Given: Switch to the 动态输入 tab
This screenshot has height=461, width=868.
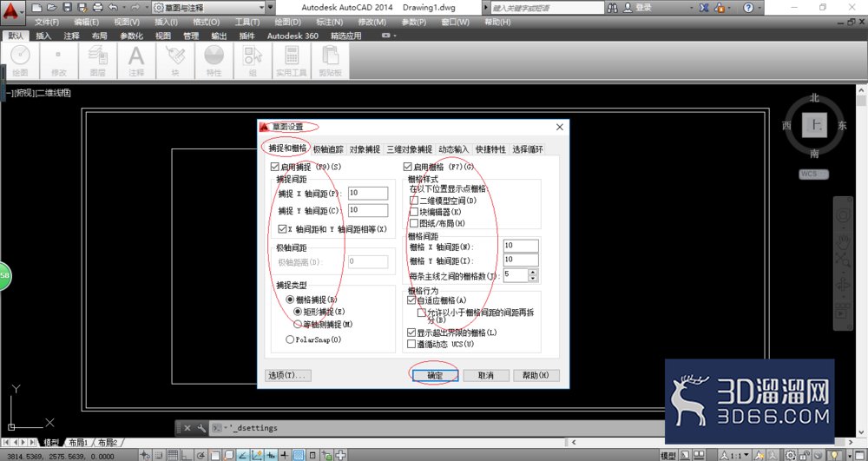Looking at the screenshot, I should click(453, 149).
